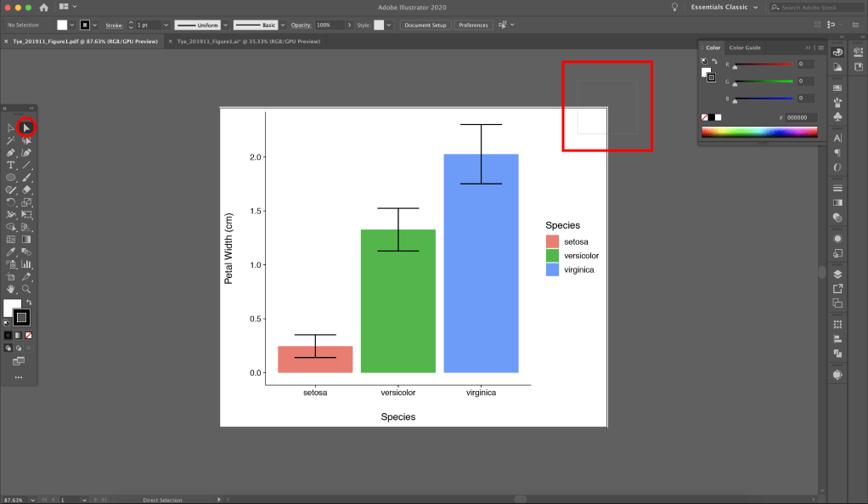Expand the Uniform width profile dropdown

(224, 25)
